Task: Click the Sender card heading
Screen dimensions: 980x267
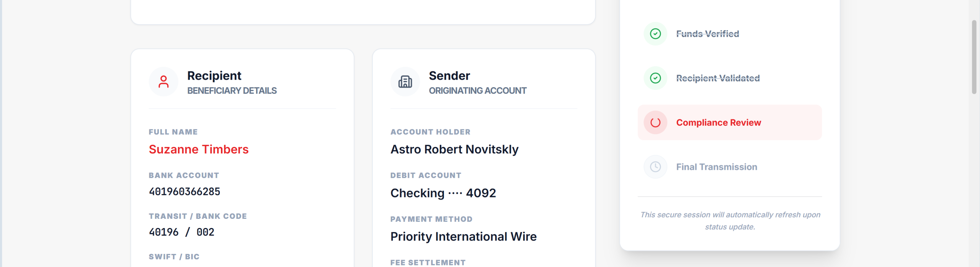Action: click(x=449, y=76)
